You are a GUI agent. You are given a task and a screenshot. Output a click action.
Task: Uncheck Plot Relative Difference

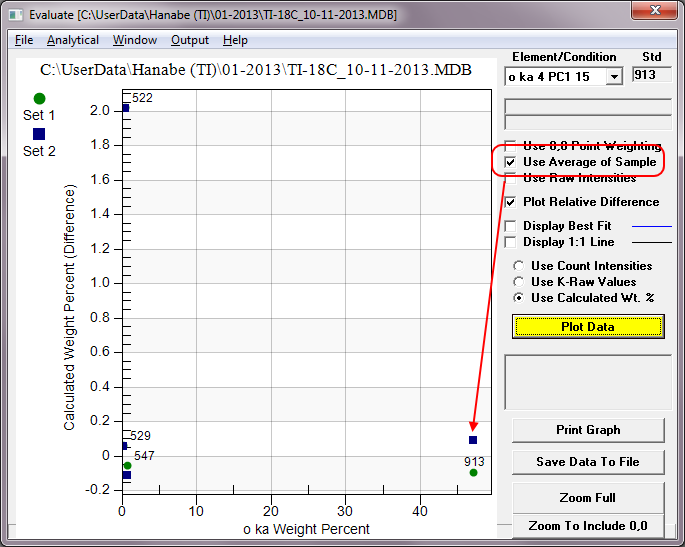[511, 202]
